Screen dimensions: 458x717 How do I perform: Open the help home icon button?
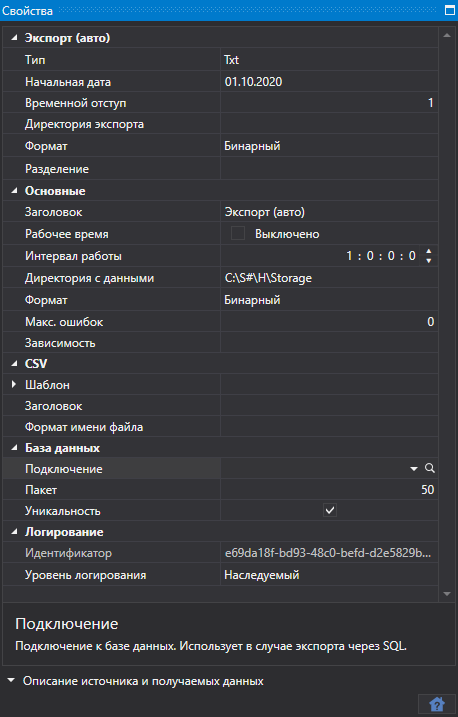tap(437, 704)
